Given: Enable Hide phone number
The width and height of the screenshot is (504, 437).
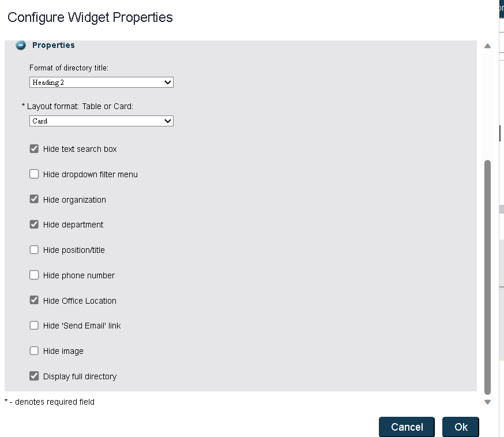Looking at the screenshot, I should point(34,275).
